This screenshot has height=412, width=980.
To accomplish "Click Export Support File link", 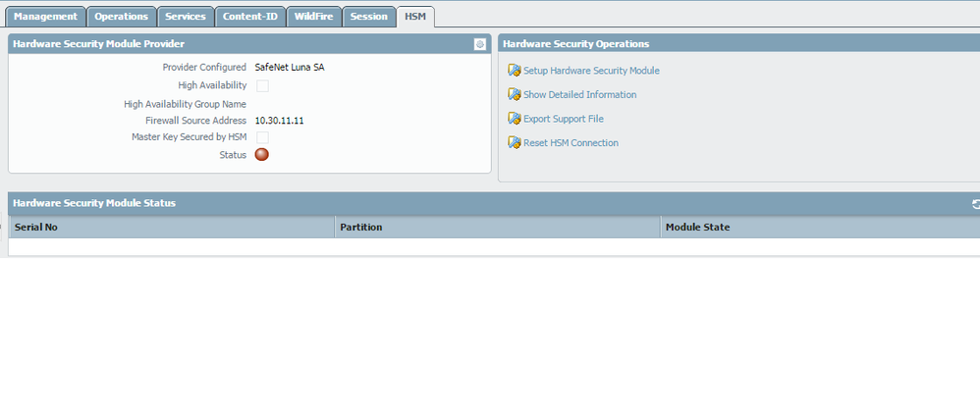I will (564, 119).
